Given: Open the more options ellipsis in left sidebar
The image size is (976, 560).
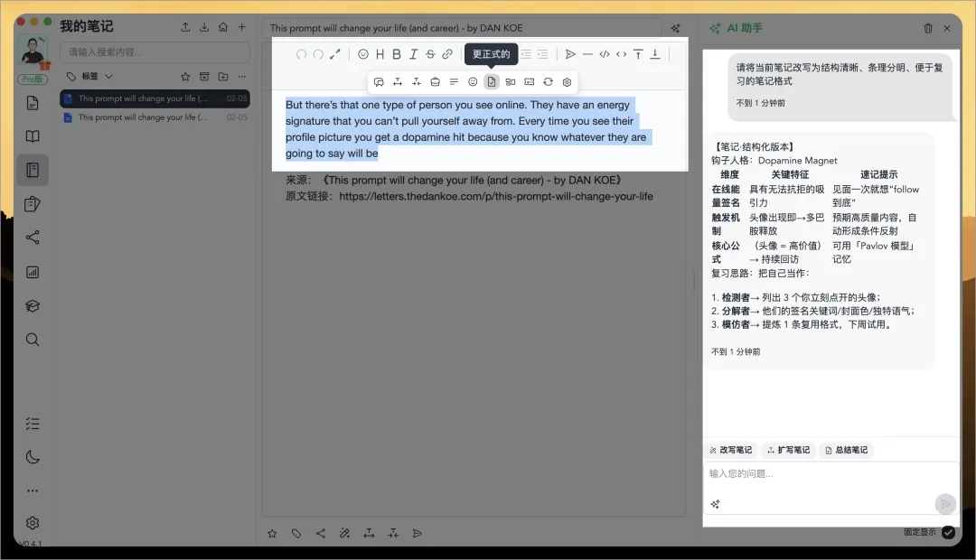Looking at the screenshot, I should [x=33, y=490].
